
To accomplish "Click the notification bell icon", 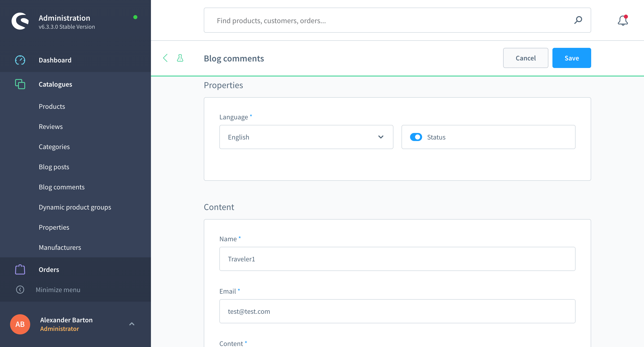I will 623,21.
